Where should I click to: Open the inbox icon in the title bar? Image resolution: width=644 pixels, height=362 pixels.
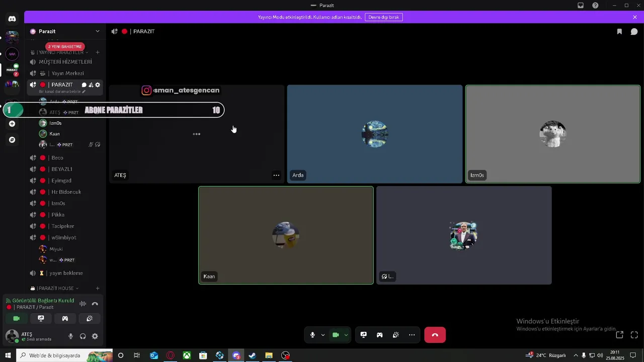point(581,6)
